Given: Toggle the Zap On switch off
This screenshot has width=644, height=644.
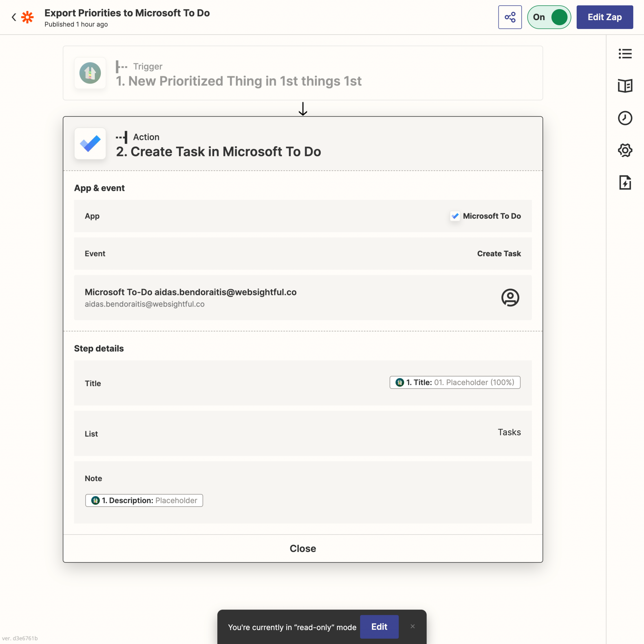Looking at the screenshot, I should click(549, 17).
